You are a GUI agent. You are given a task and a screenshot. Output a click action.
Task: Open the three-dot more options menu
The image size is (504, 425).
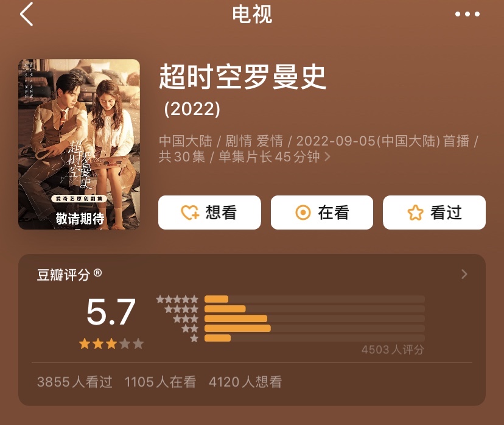(x=467, y=14)
